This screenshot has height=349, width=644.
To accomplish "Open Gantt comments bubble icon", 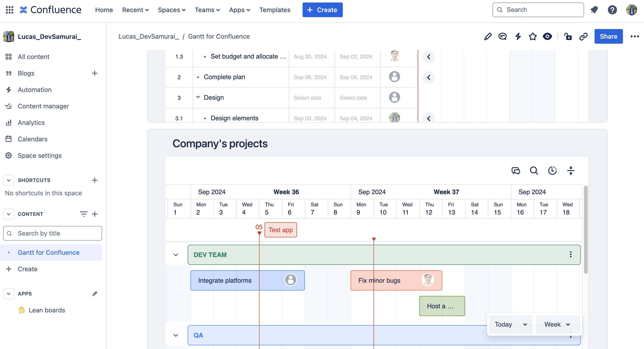I will [516, 171].
